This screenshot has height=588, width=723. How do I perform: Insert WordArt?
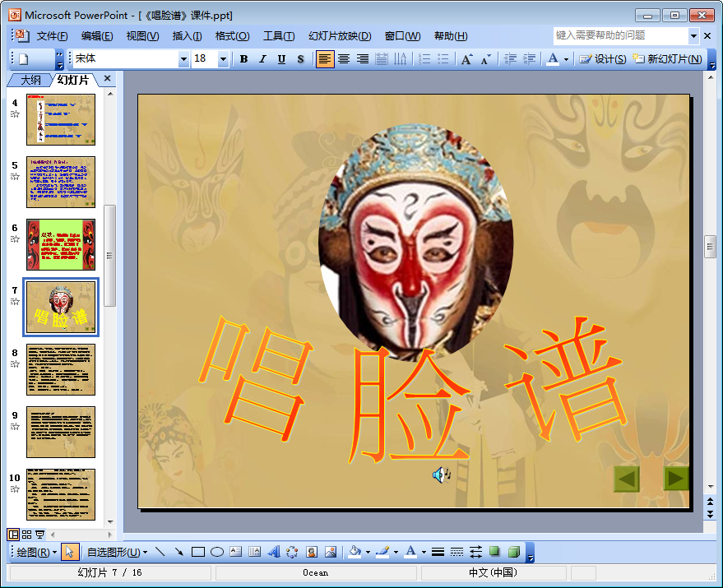tap(273, 552)
